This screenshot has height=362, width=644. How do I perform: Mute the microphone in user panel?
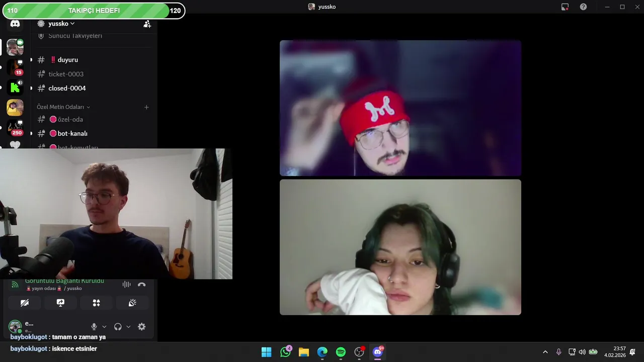click(94, 327)
